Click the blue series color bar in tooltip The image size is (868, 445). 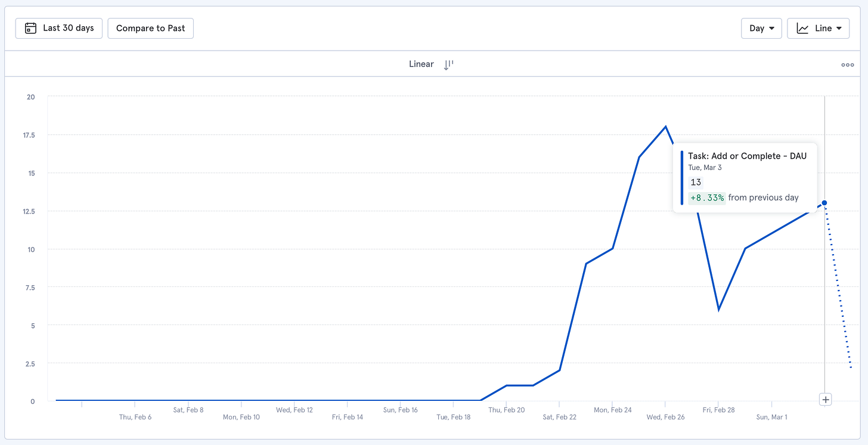pos(682,177)
